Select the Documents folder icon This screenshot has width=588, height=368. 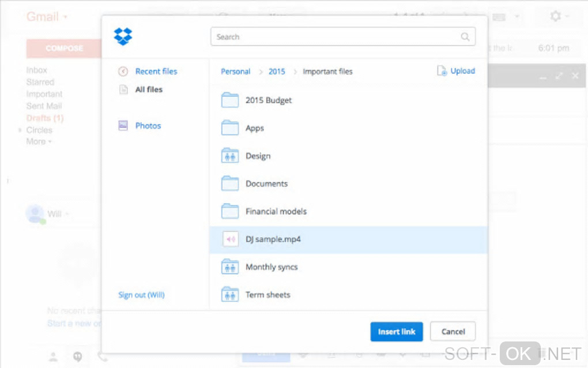point(230,183)
